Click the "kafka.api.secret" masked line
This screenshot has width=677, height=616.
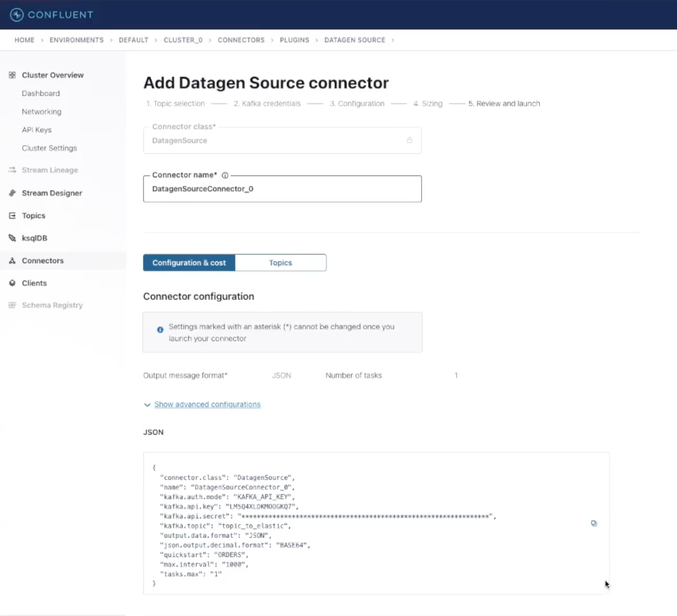coord(328,516)
